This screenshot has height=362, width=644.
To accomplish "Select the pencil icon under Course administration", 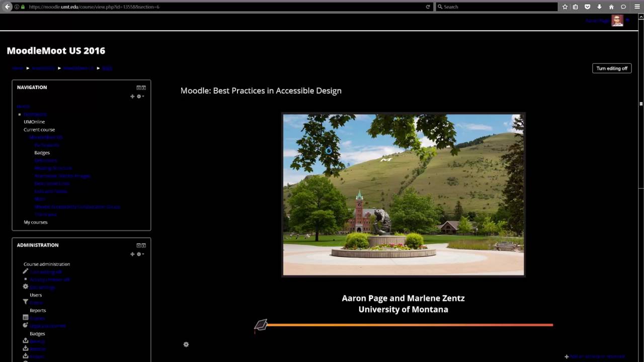I will (x=26, y=271).
